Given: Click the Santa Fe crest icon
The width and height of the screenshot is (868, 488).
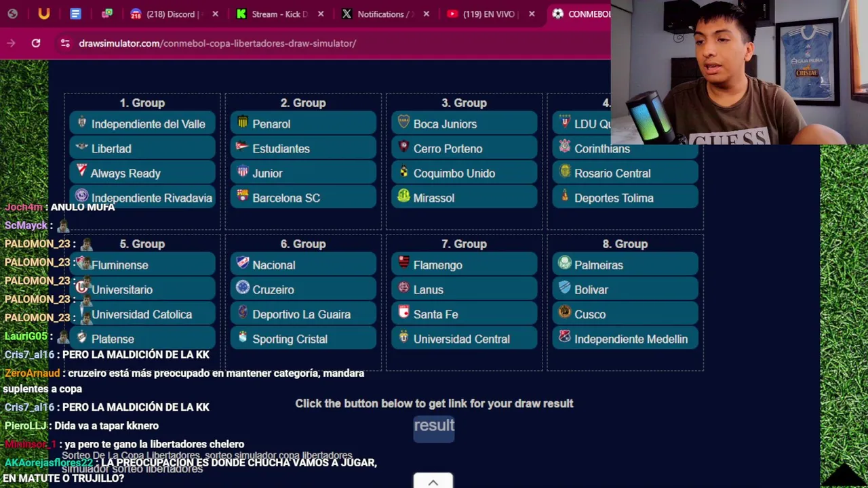Looking at the screenshot, I should coord(403,313).
